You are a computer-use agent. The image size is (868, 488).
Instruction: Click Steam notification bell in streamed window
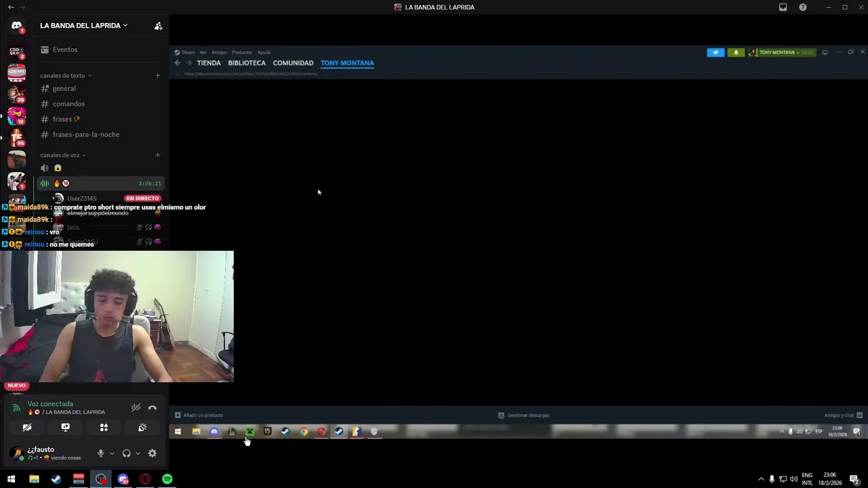click(736, 52)
